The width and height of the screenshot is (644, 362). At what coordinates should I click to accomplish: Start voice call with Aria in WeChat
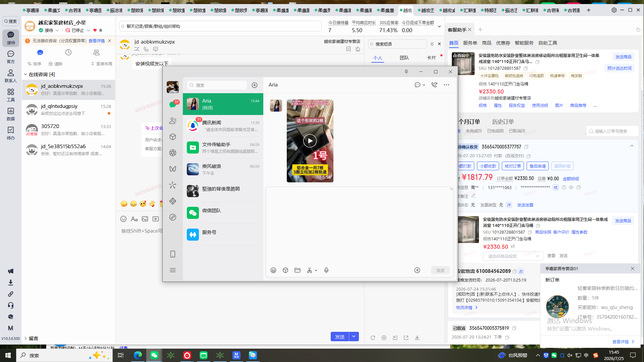pos(434,85)
